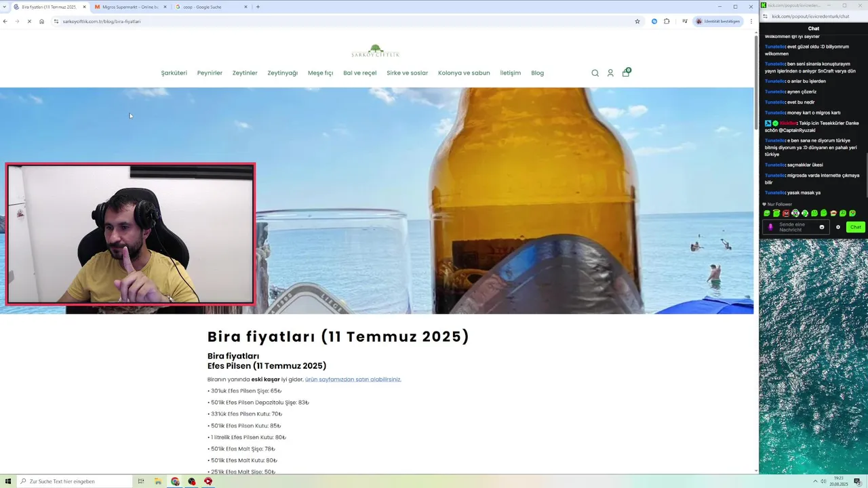Viewport: 868px width, 488px height.
Task: Open a new tab with the plus button
Action: tap(258, 7)
